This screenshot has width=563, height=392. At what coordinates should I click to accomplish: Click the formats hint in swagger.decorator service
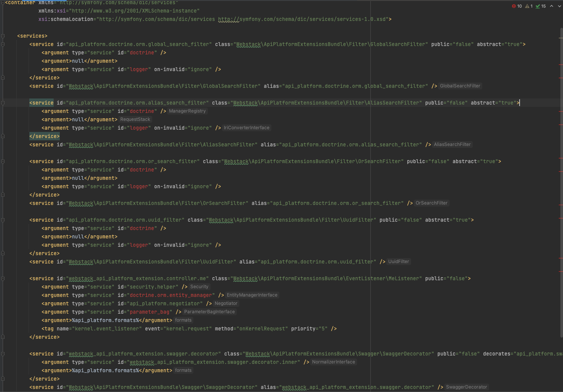[x=183, y=370]
